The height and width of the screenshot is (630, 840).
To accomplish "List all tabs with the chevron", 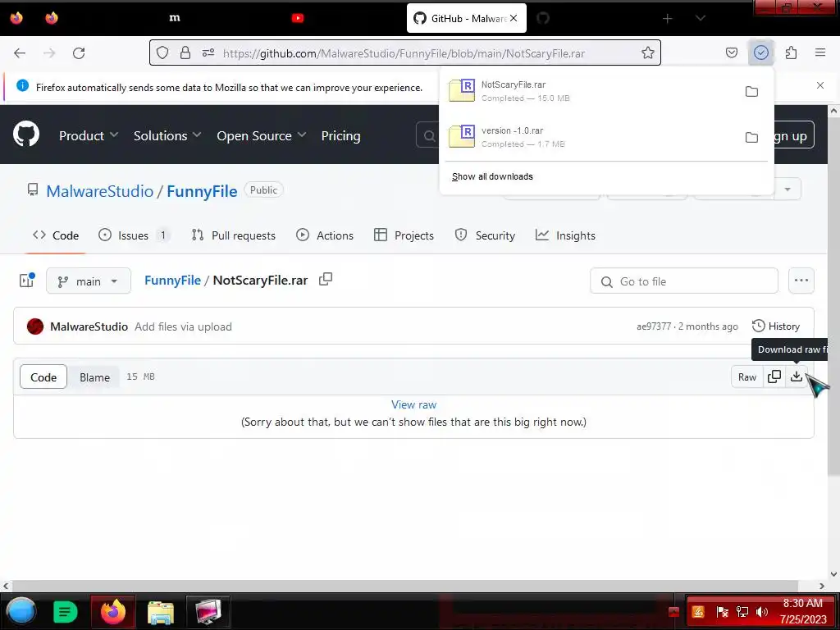I will (701, 18).
